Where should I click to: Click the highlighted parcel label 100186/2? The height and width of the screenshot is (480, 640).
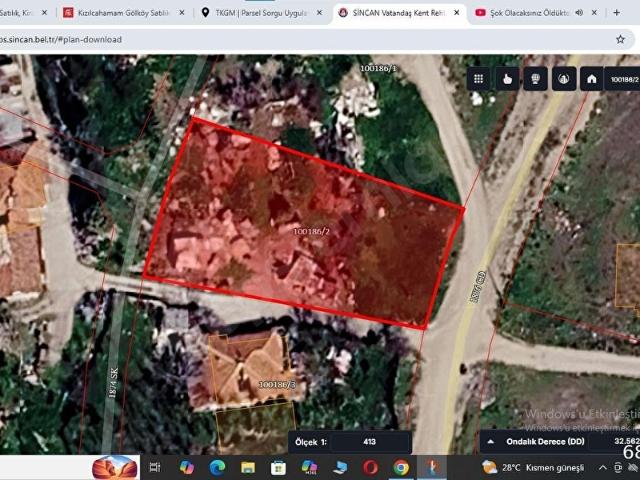pos(311,231)
